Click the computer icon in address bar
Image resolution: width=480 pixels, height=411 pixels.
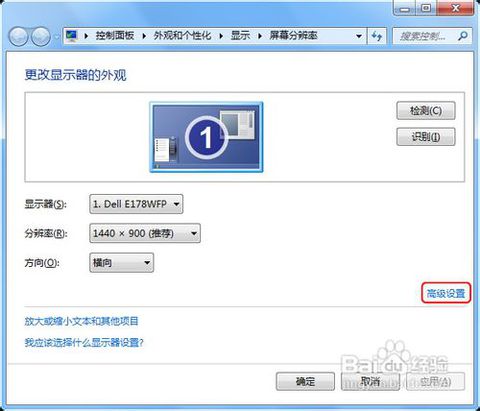(72, 36)
